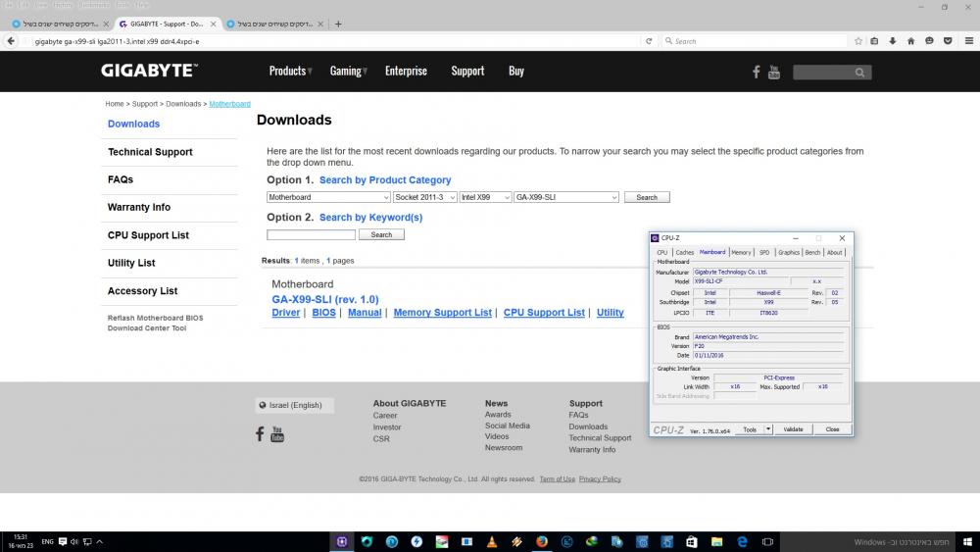Viewport: 980px width, 552px height.
Task: Open a new browser tab with the plus
Action: 338,24
